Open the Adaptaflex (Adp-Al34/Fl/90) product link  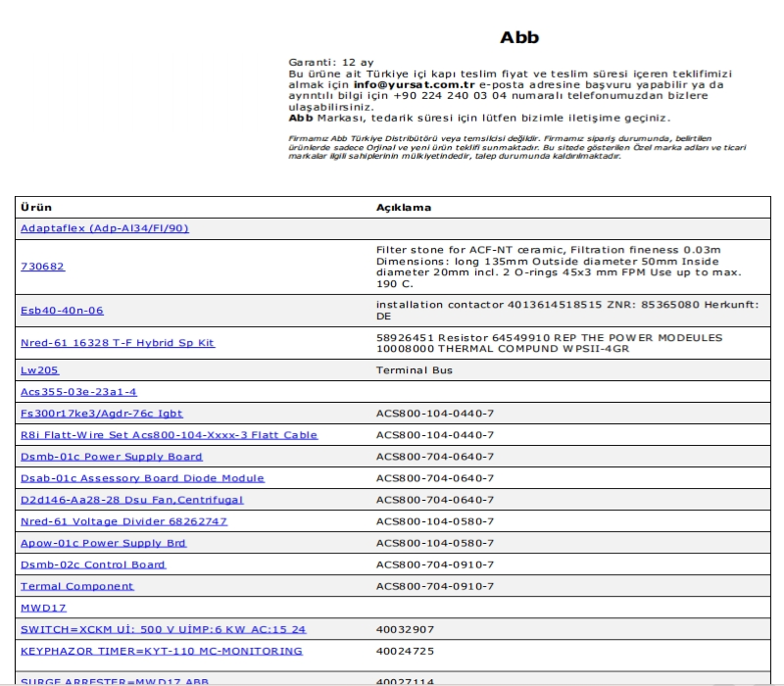click(104, 228)
